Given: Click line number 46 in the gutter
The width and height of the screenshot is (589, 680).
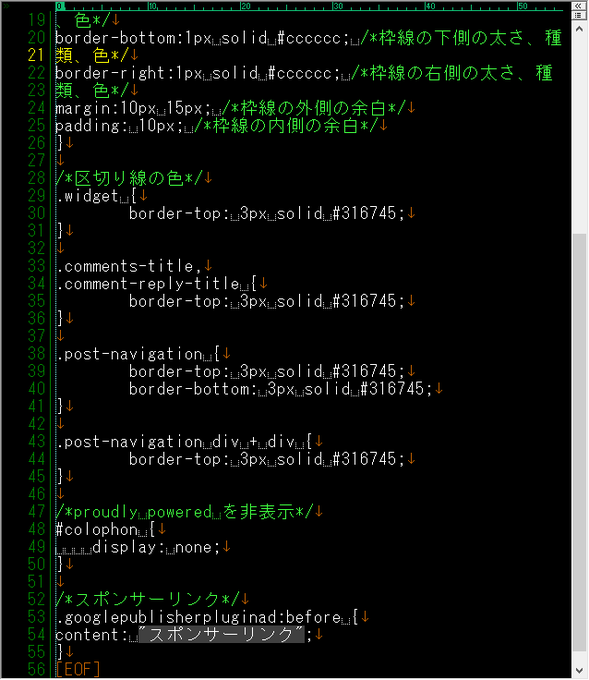Looking at the screenshot, I should 36,494.
